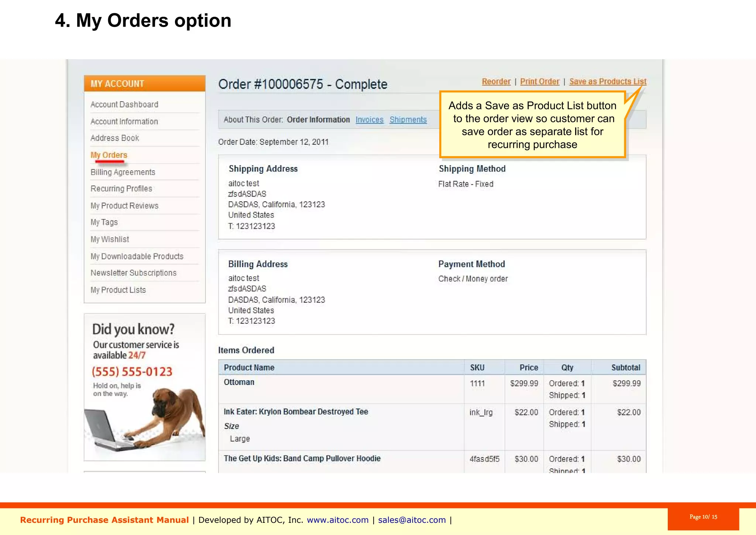The width and height of the screenshot is (756, 535).
Task: Switch to the Invoices tab
Action: tap(370, 120)
